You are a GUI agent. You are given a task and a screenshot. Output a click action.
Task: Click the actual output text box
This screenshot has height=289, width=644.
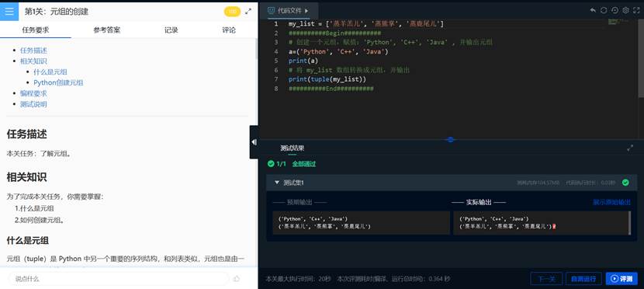(542, 223)
